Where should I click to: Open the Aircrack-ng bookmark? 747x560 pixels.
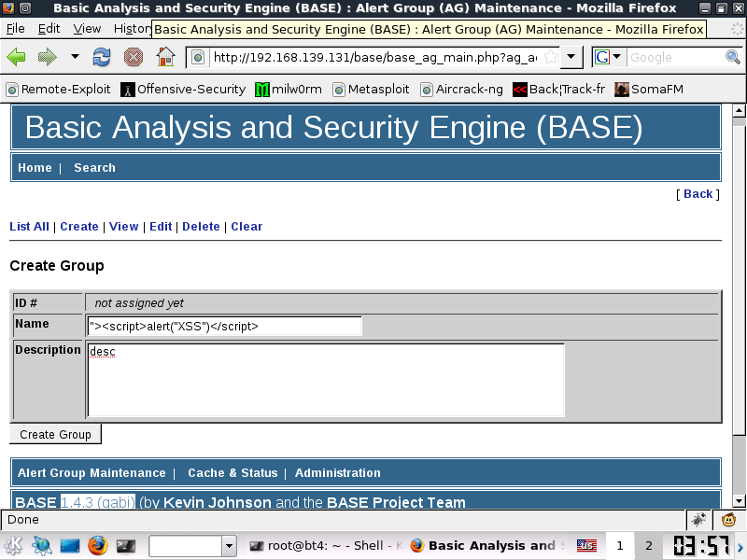click(461, 89)
